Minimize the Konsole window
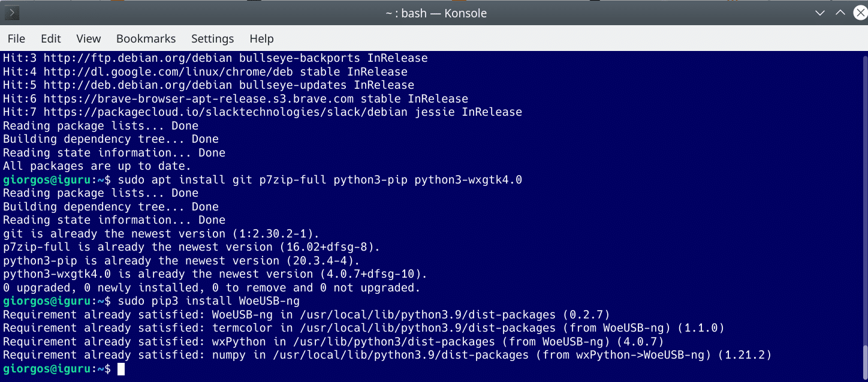This screenshot has height=382, width=868. 819,13
